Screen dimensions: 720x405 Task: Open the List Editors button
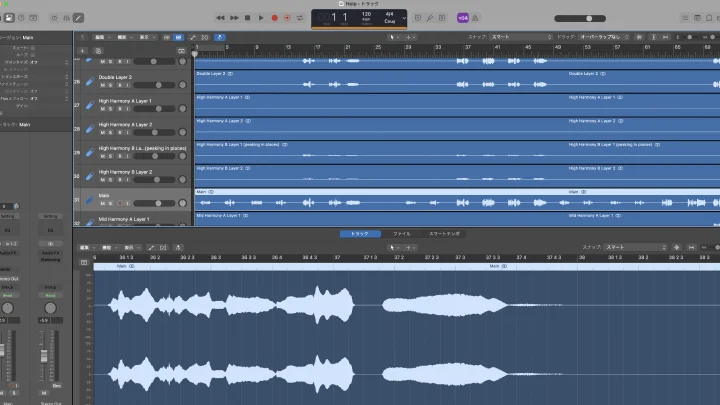click(685, 18)
